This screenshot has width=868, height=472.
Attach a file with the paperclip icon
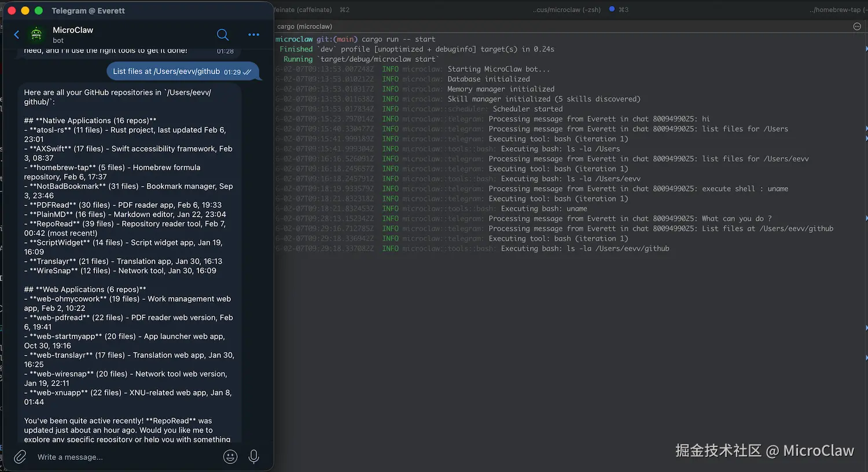click(x=20, y=456)
